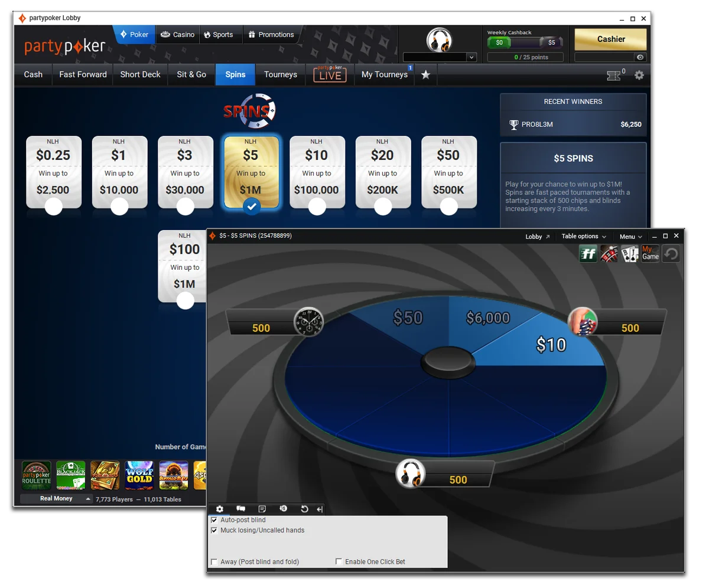Click the replay hand circular arrow icon
This screenshot has height=588, width=709.
305,509
